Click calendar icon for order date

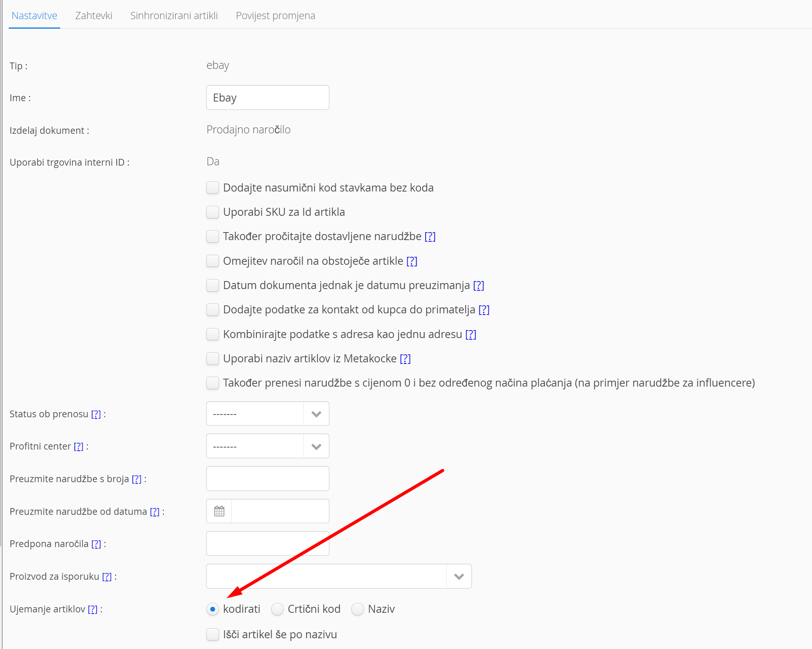(219, 511)
